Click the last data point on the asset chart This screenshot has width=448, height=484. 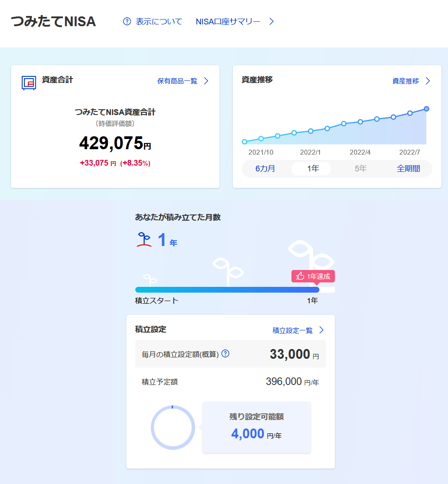point(426,109)
